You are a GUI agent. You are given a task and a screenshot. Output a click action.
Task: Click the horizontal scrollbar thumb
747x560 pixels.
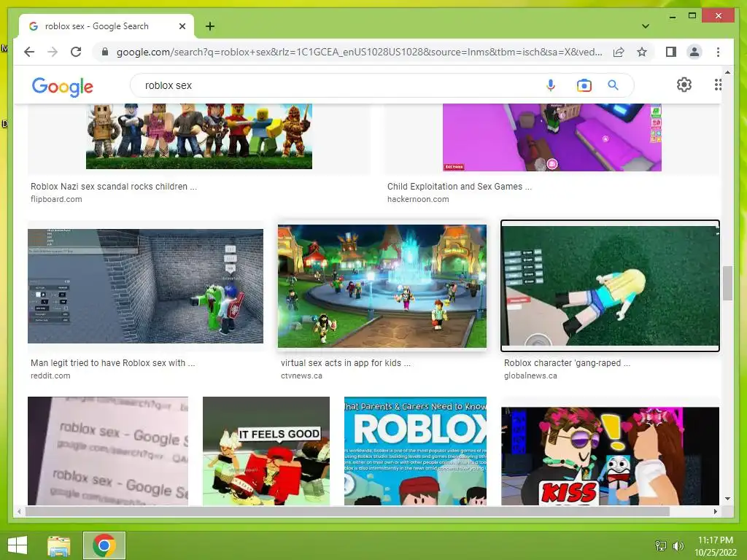click(x=347, y=511)
